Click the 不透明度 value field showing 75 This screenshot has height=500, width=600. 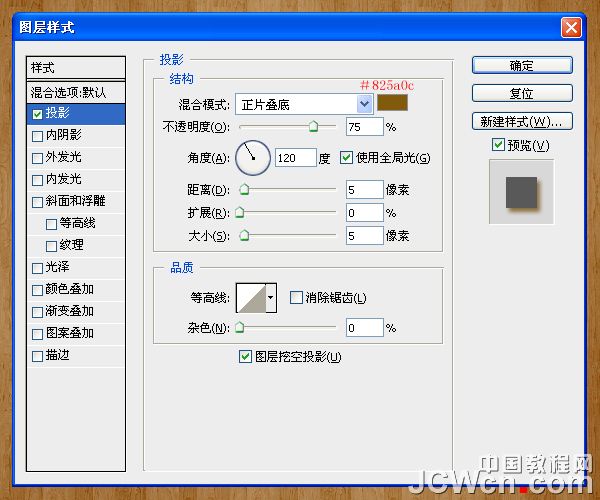(x=365, y=127)
